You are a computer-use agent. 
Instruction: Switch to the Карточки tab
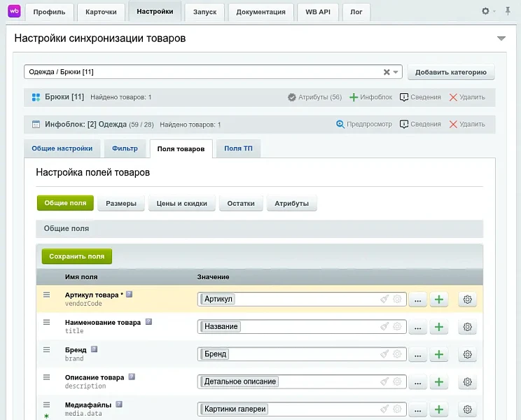coord(101,12)
